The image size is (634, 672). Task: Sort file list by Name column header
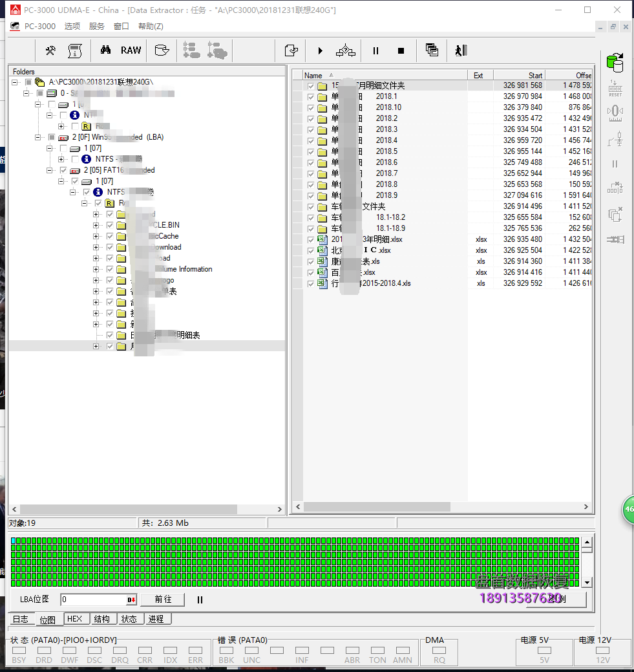pyautogui.click(x=313, y=75)
